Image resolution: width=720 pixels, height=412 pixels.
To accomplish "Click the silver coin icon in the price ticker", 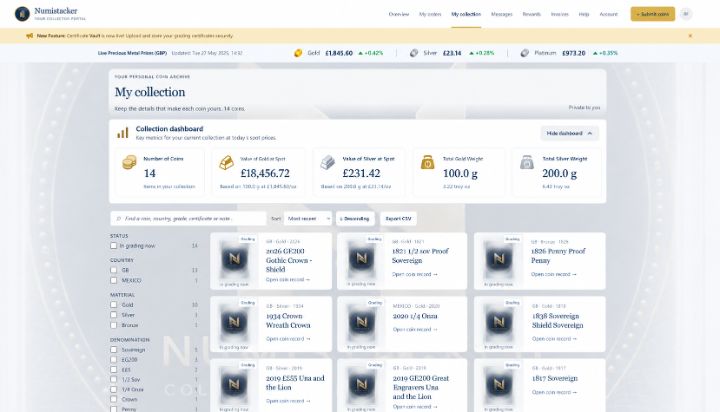I will click(414, 53).
